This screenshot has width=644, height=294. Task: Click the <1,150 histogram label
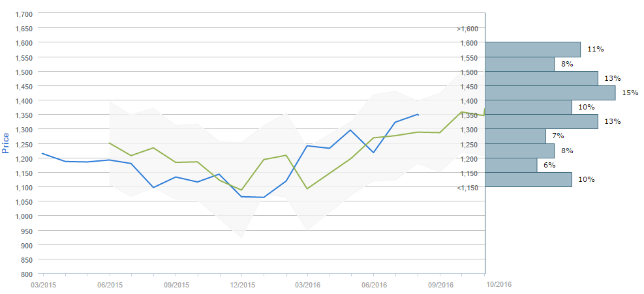468,188
